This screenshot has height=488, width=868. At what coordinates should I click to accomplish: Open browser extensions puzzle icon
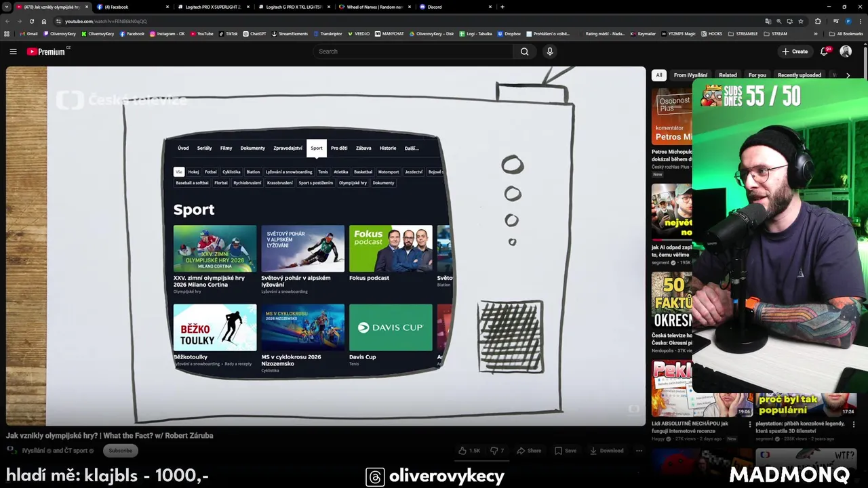click(x=818, y=21)
